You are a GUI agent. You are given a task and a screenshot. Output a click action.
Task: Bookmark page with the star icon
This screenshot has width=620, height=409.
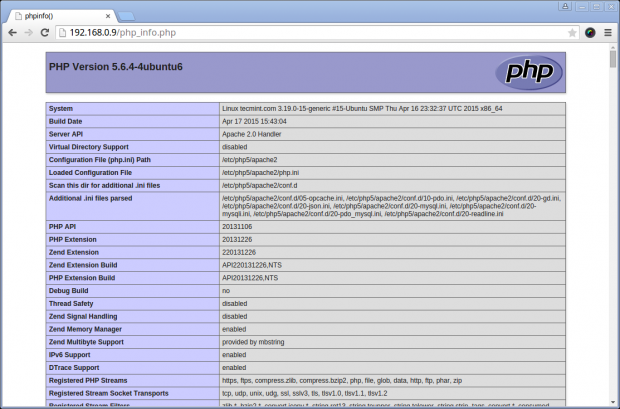click(572, 33)
